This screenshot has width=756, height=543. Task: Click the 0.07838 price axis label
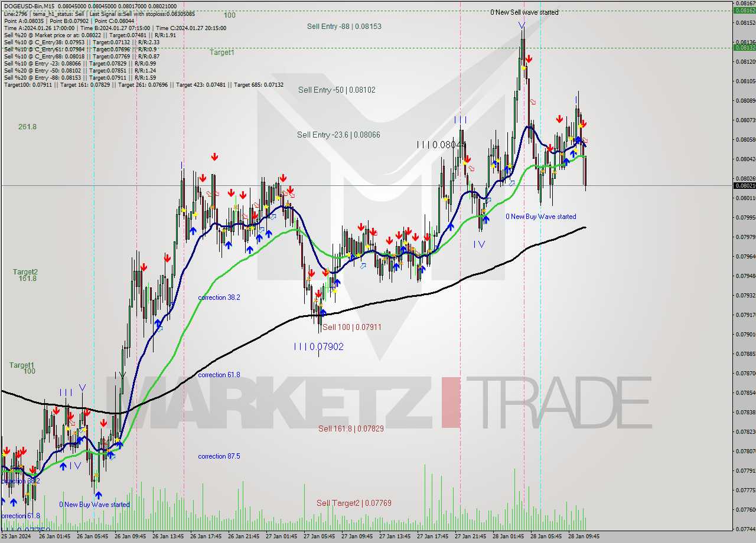click(x=747, y=412)
